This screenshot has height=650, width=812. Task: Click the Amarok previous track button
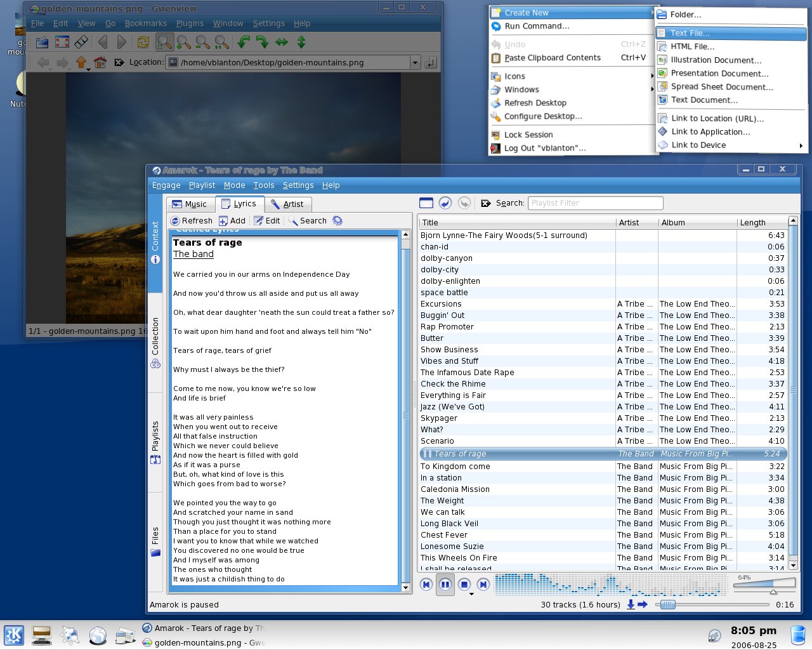[x=426, y=585]
